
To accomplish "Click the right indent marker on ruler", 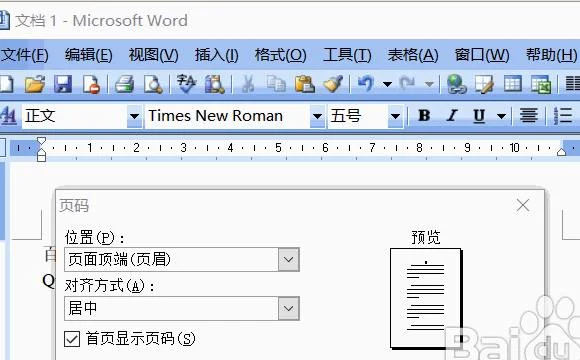I will tap(562, 151).
